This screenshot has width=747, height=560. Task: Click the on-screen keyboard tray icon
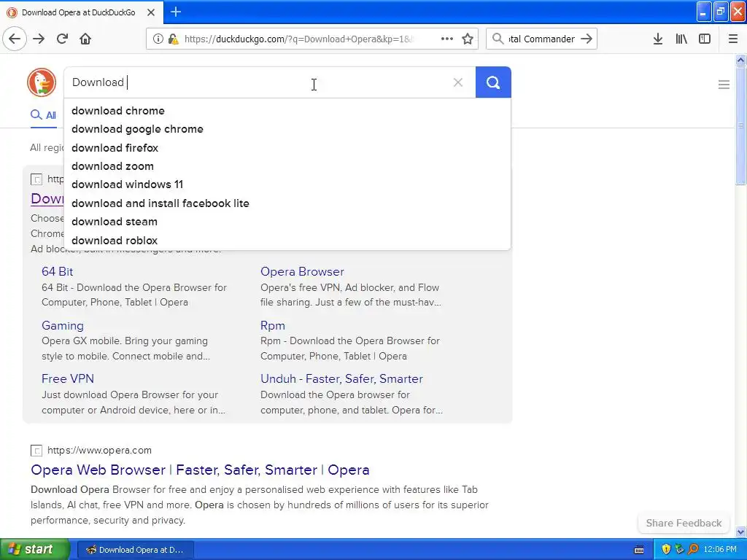[639, 550]
